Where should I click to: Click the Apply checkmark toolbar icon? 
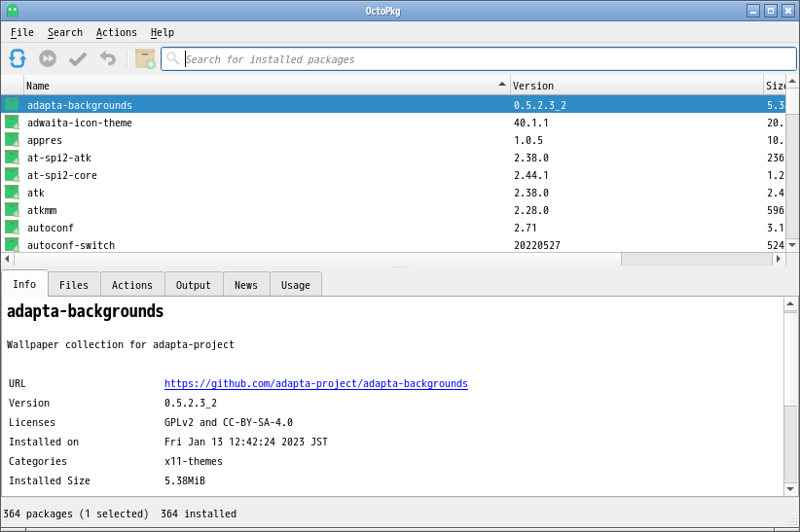[78, 58]
